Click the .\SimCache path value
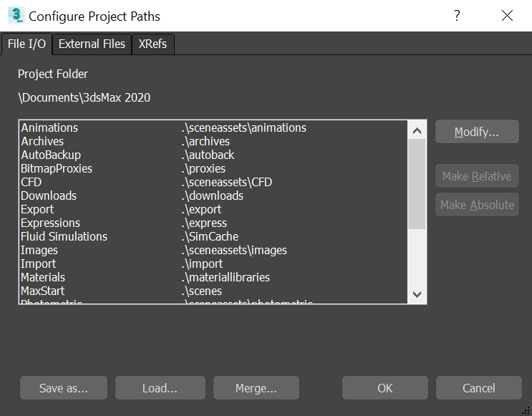 coord(210,236)
